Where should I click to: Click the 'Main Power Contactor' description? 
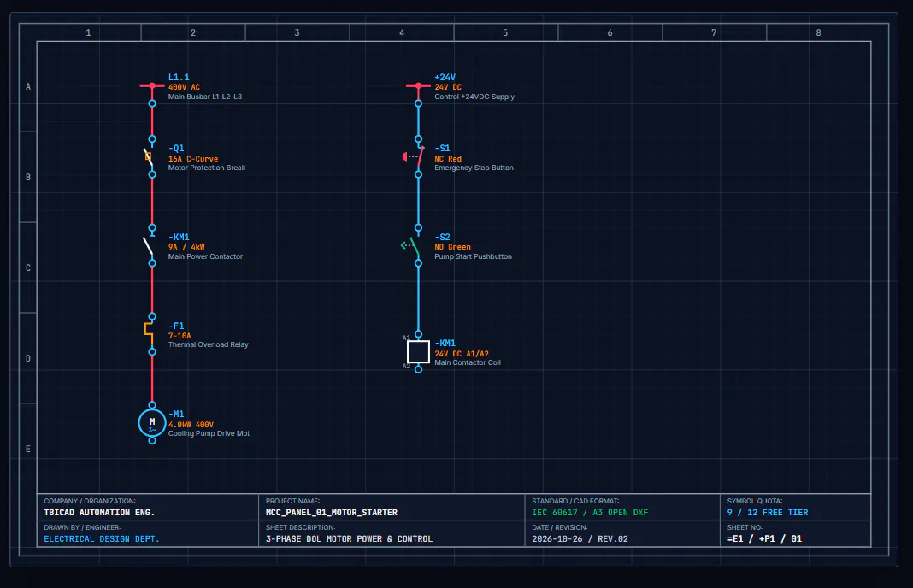tap(205, 256)
